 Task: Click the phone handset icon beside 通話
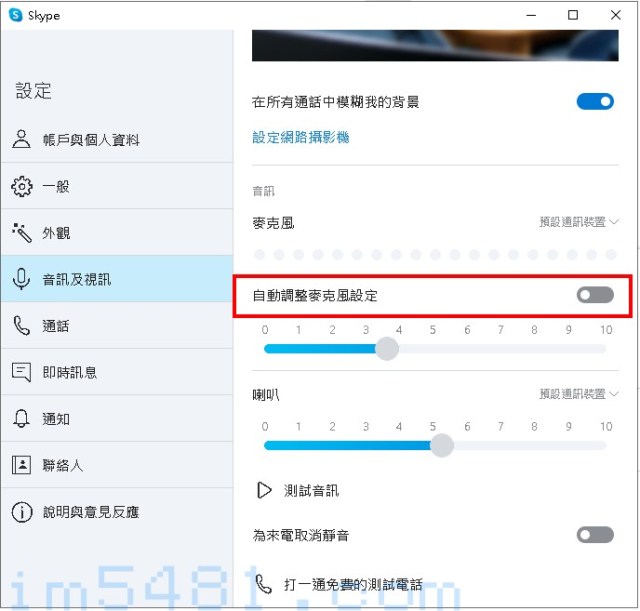coord(21,326)
